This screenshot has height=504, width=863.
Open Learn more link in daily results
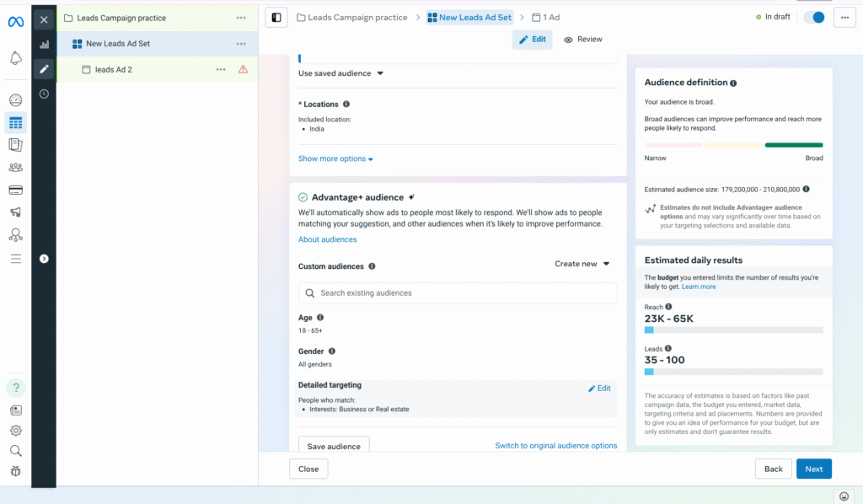click(699, 287)
